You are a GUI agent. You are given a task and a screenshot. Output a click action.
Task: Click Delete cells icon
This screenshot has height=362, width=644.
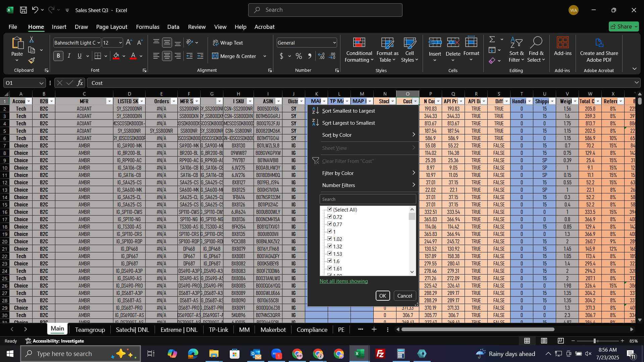(x=453, y=43)
